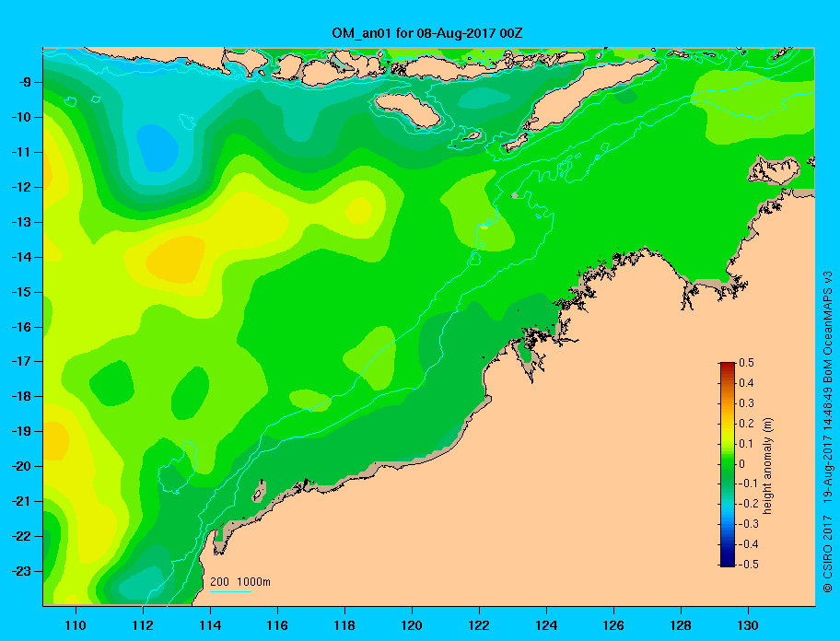Click the 'height anomaly (m)' colorbar label
This screenshot has height=641, width=840.
point(767,466)
